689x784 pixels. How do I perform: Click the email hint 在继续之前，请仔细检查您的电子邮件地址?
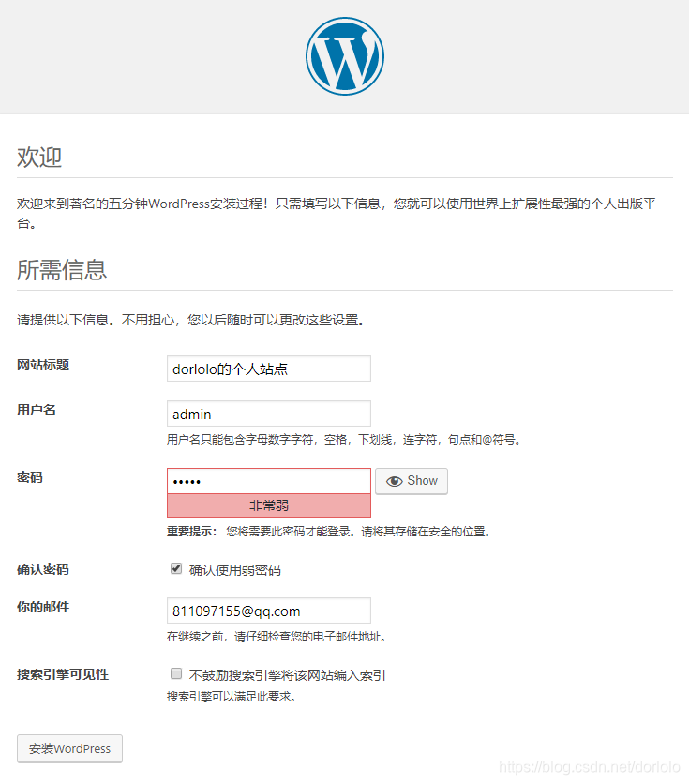(277, 637)
